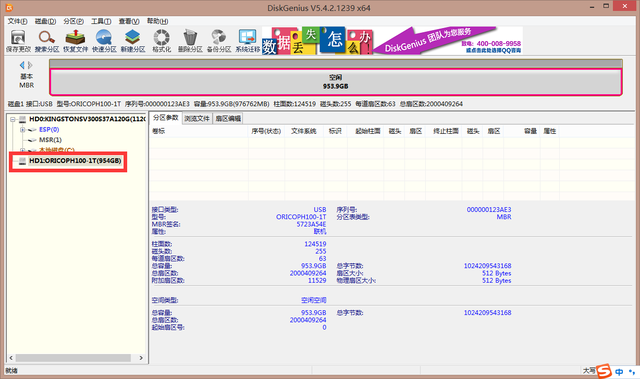Select HD1:ORICOPH100-1T(954GB) in the disk tree
Image resolution: width=640 pixels, height=379 pixels.
75,161
